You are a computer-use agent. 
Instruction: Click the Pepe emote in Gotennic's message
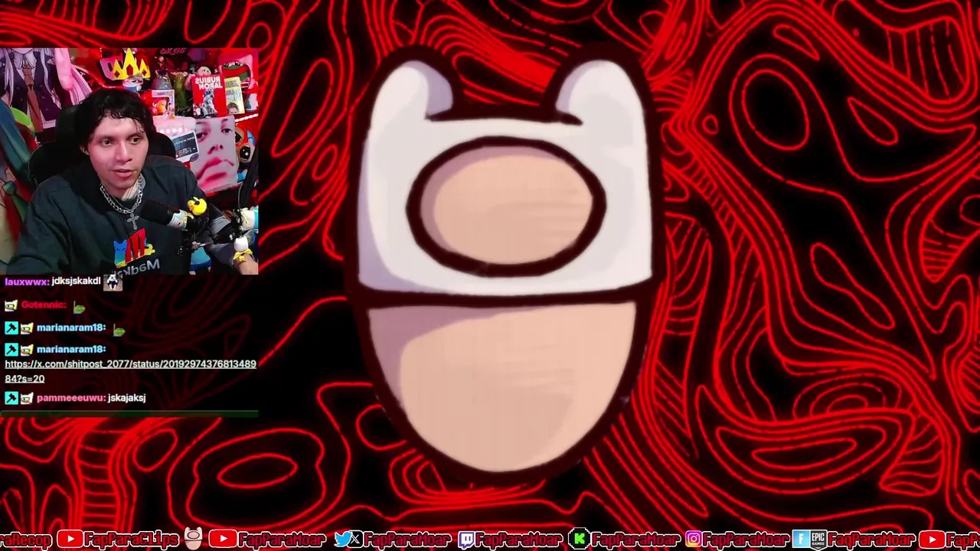(x=80, y=308)
